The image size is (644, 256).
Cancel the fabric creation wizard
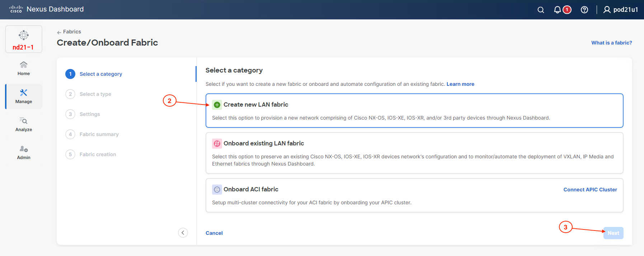pos(214,233)
